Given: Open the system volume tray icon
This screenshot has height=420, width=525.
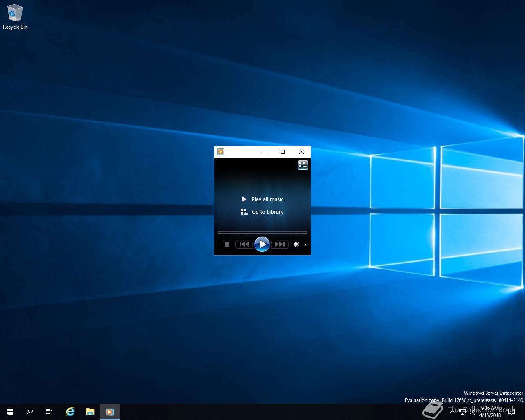Looking at the screenshot, I should click(x=472, y=412).
